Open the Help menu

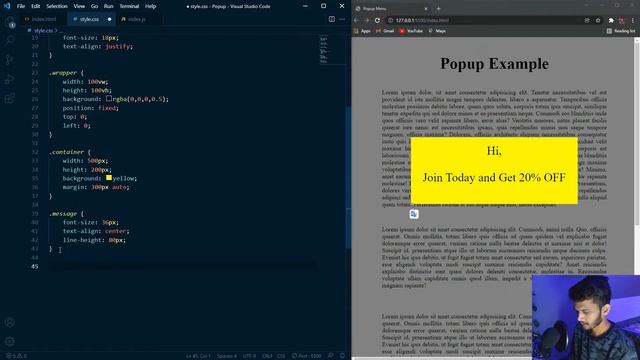(151, 6)
